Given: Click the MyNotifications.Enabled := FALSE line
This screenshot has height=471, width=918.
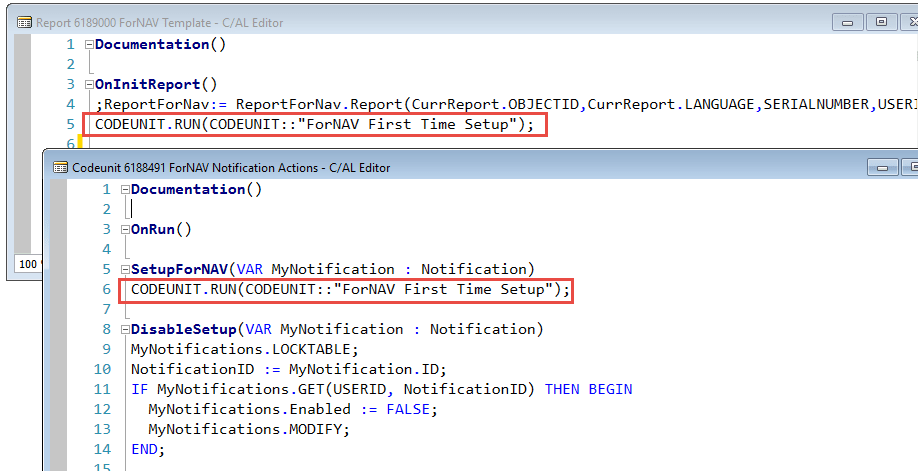Looking at the screenshot, I should [x=292, y=410].
